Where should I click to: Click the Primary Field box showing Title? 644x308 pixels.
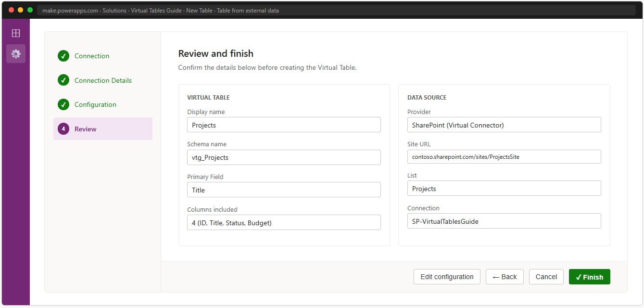(x=284, y=190)
